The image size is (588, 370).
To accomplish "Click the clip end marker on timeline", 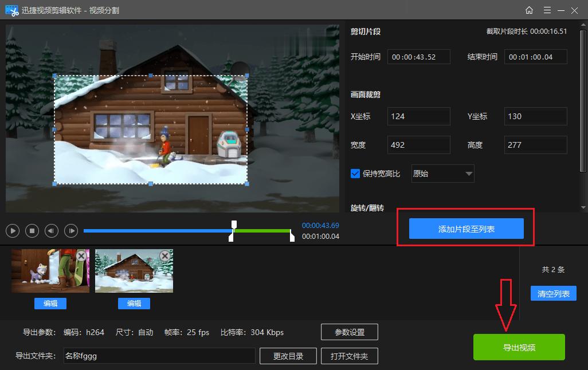I will coord(292,237).
